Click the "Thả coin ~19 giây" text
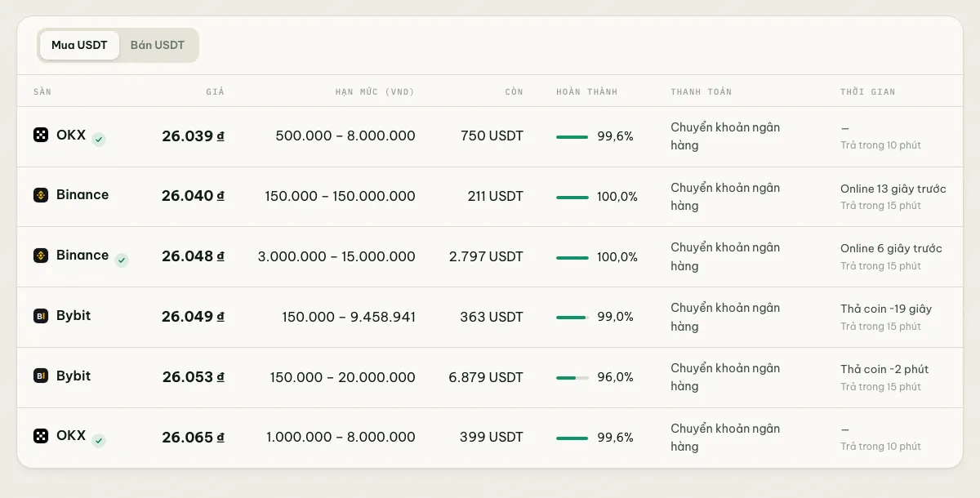This screenshot has width=980, height=498. point(886,309)
